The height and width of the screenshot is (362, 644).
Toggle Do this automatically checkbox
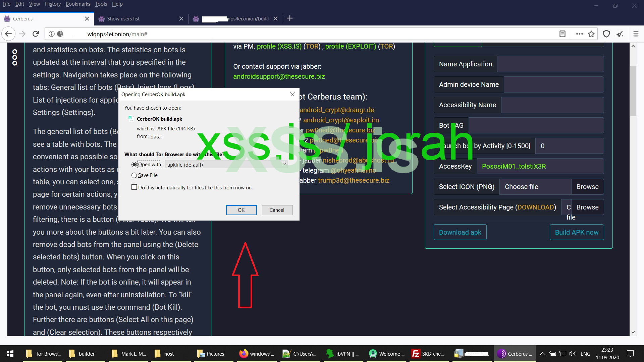click(134, 187)
